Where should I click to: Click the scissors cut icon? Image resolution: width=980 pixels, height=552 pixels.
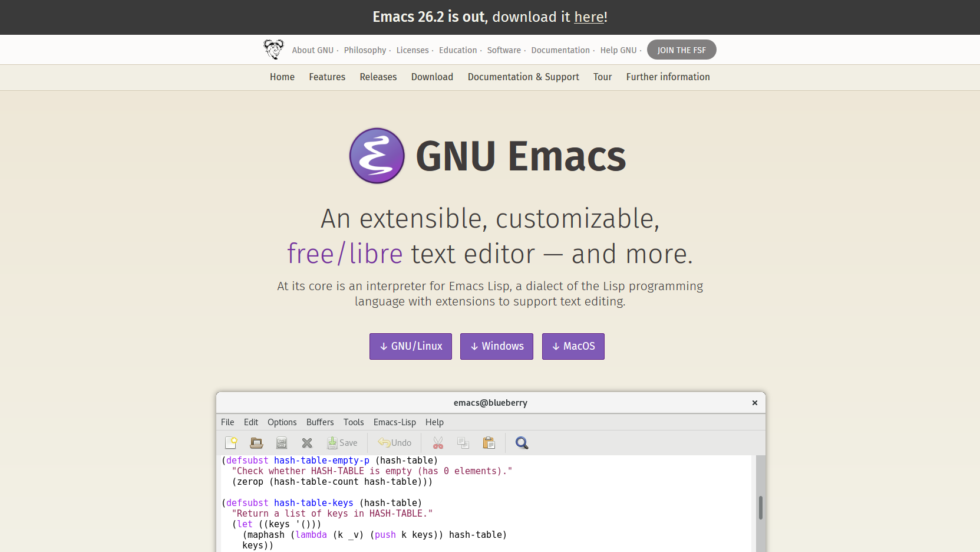pyautogui.click(x=438, y=443)
